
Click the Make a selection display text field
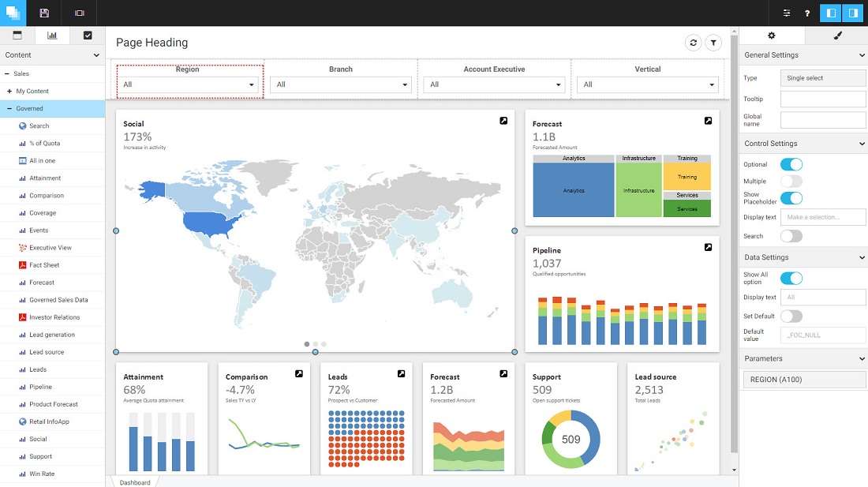point(822,217)
